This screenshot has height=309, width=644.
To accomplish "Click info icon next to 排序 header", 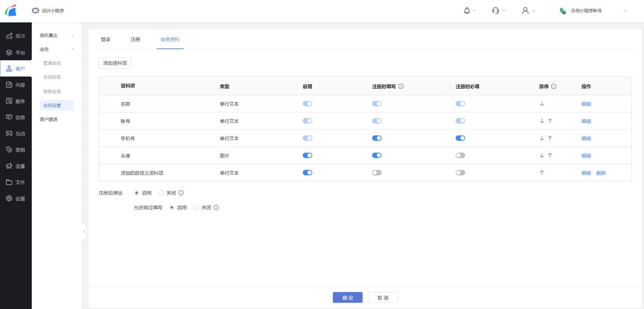I will pos(553,86).
